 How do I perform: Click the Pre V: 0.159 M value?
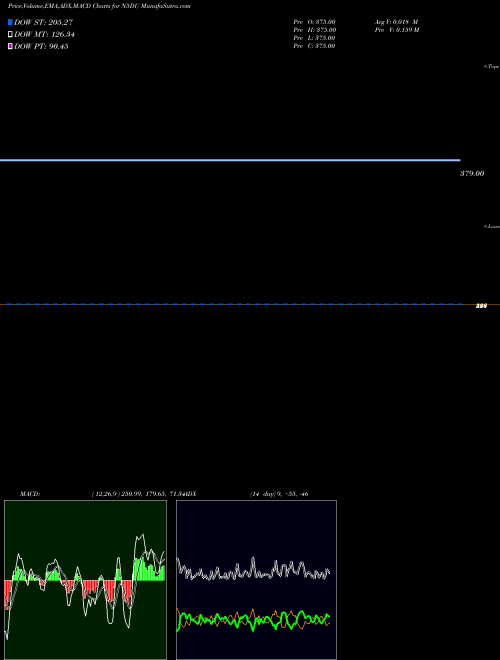click(397, 30)
